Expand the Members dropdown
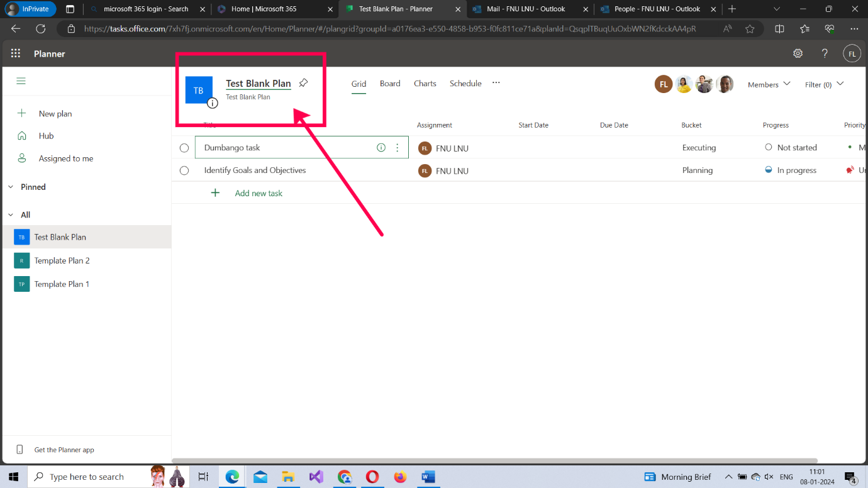This screenshot has height=488, width=868. pos(769,84)
